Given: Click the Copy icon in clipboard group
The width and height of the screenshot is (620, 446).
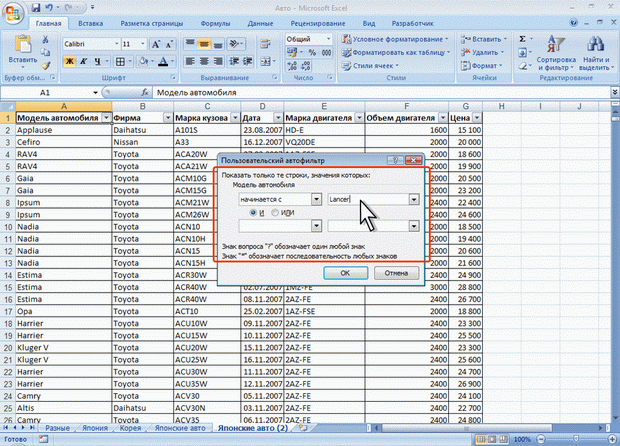Looking at the screenshot, I should [x=45, y=52].
